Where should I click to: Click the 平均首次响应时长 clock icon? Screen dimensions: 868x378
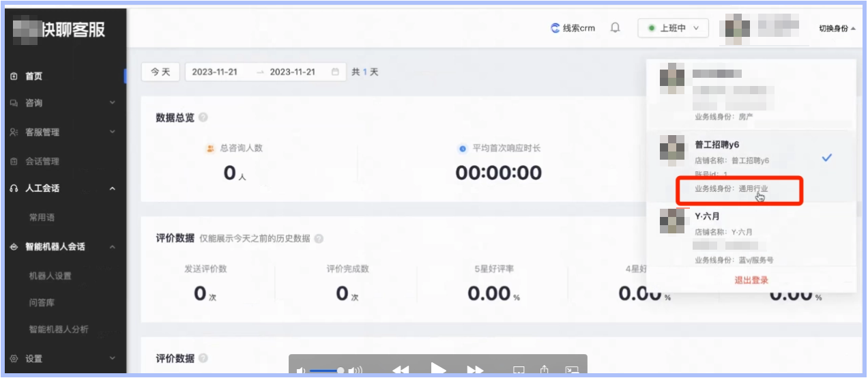(x=463, y=148)
